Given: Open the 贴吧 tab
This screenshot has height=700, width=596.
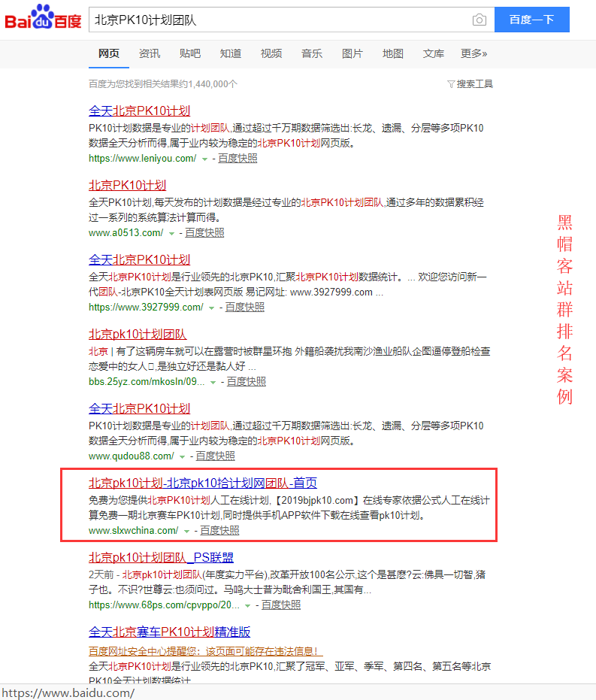Looking at the screenshot, I should click(x=190, y=53).
